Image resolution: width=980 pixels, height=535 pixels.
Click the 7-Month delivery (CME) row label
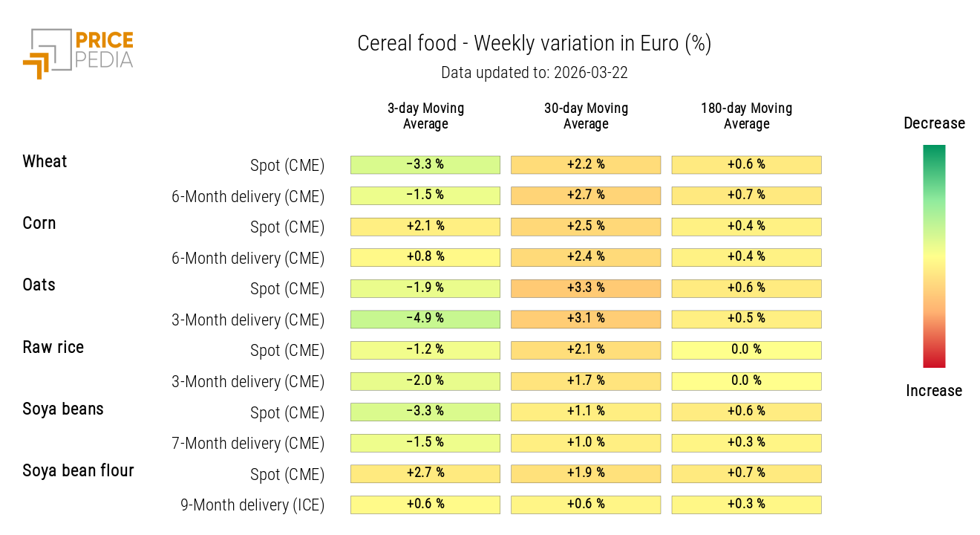(x=248, y=444)
